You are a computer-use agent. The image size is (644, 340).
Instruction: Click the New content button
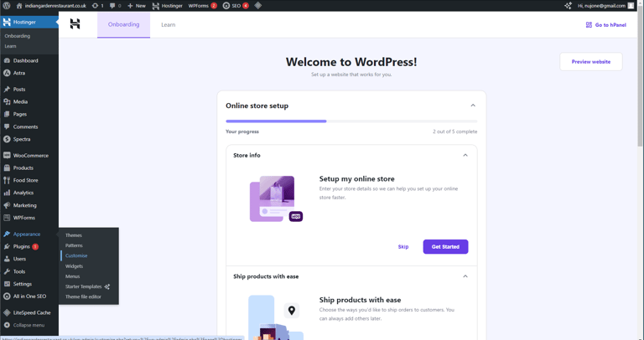pos(137,6)
